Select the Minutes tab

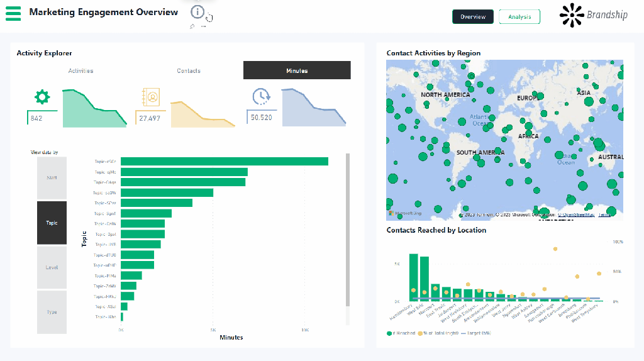[x=297, y=70]
